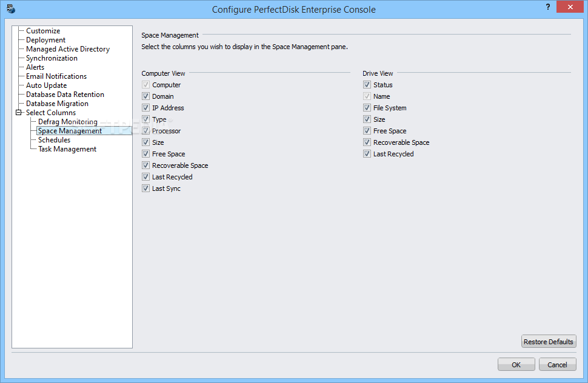Collapse the Select Columns tree node

tap(18, 113)
